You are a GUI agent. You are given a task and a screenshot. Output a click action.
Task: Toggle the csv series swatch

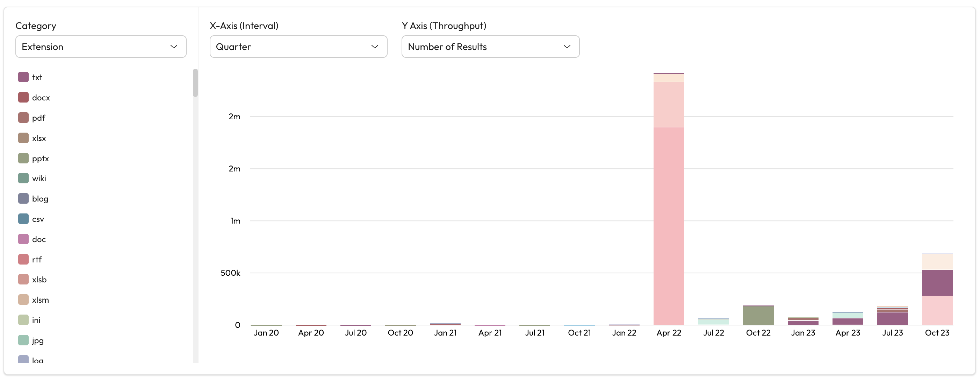(23, 219)
